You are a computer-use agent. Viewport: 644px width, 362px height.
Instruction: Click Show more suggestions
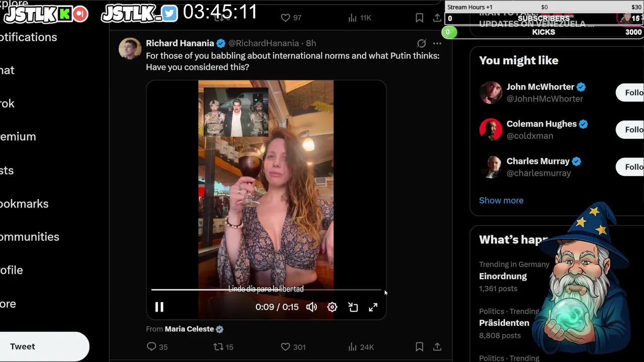click(x=501, y=200)
